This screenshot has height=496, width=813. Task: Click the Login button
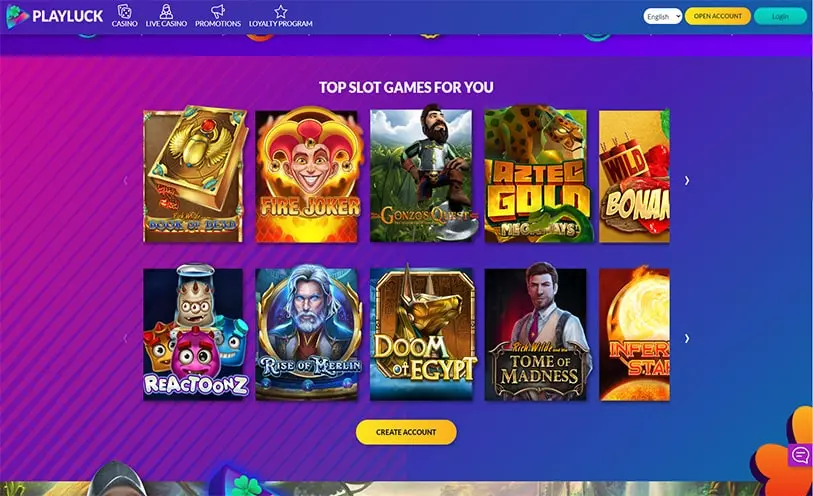point(780,16)
